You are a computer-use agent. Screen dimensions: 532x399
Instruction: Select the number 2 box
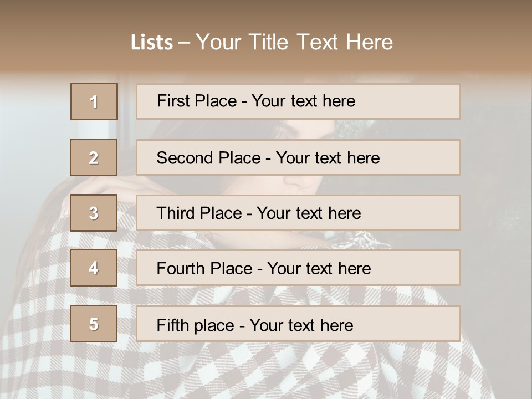click(94, 157)
